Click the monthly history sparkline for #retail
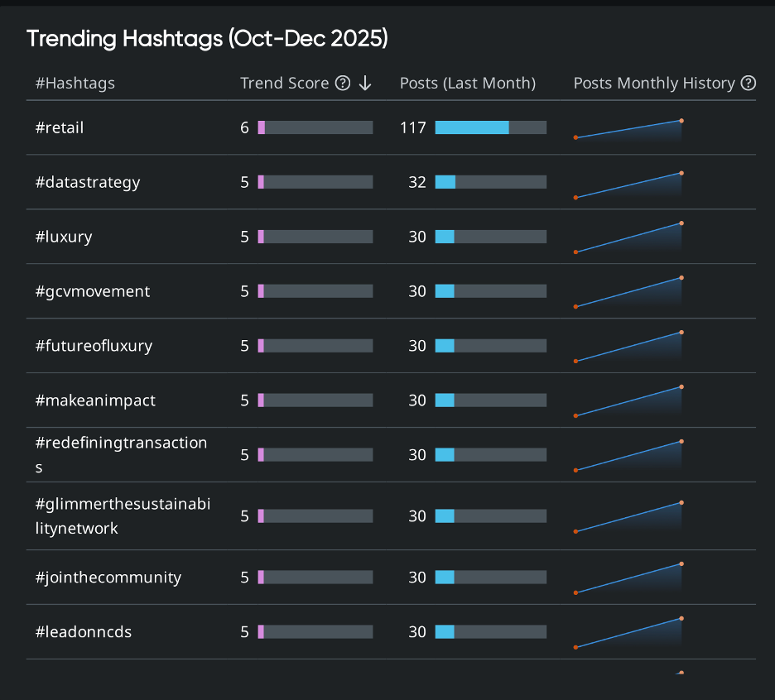 (628, 127)
